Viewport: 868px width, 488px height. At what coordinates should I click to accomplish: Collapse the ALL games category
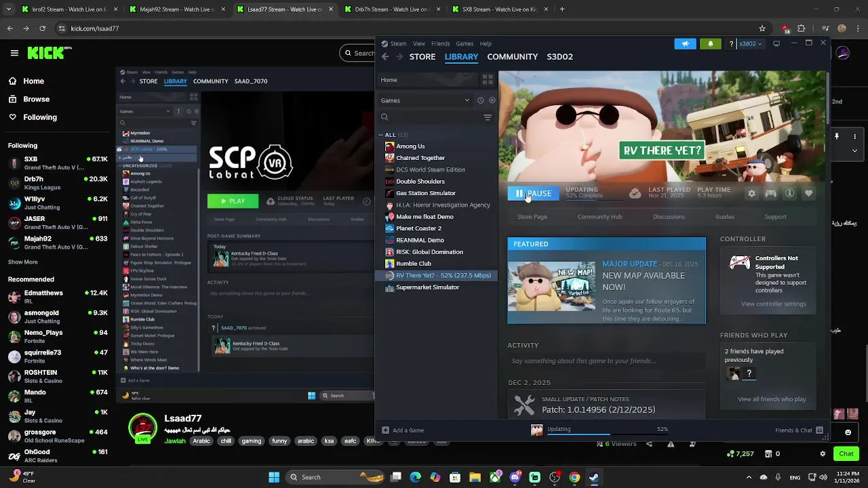pos(381,135)
